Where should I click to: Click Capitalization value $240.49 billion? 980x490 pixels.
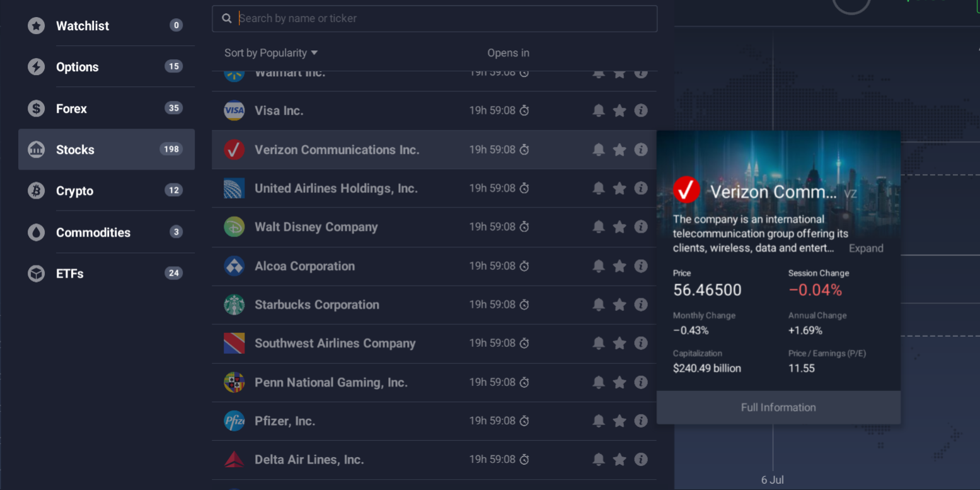(707, 368)
